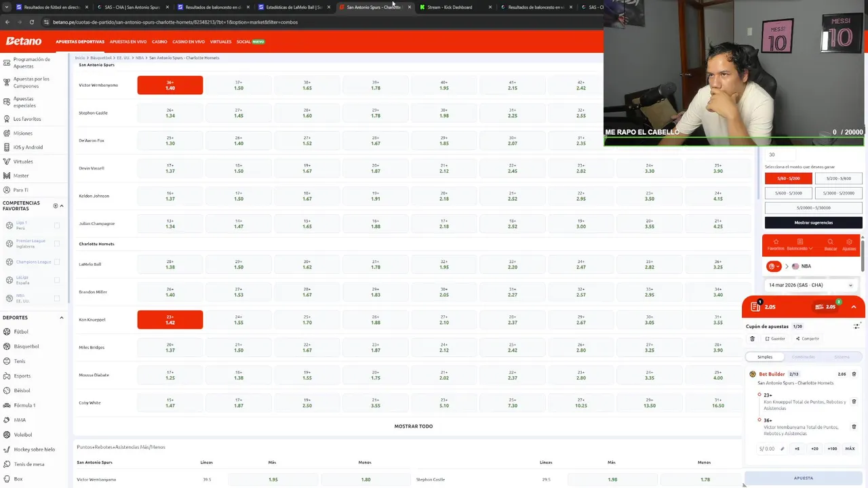
Task: Click Básquetbol breadcrumb link
Action: 101,58
